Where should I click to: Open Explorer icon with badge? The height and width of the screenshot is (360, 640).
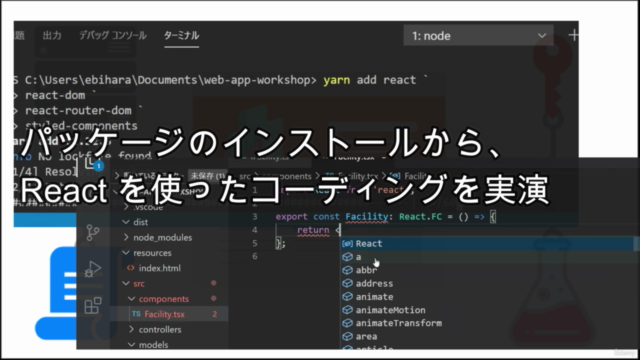point(93,165)
